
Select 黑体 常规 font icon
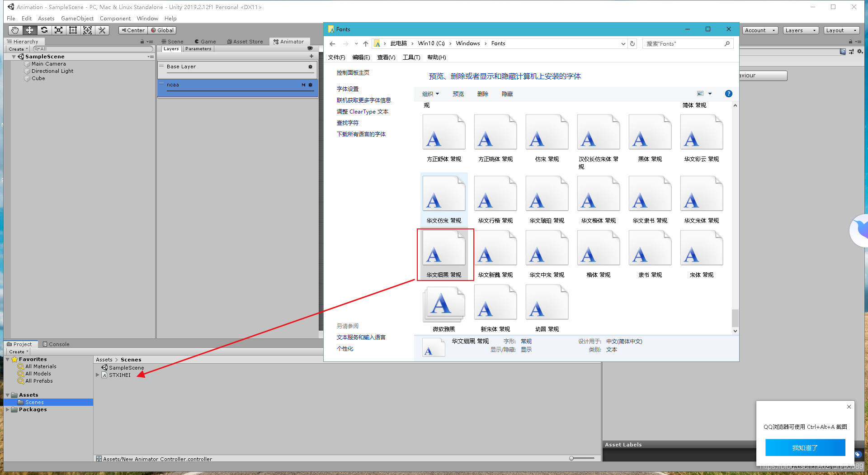coord(650,138)
